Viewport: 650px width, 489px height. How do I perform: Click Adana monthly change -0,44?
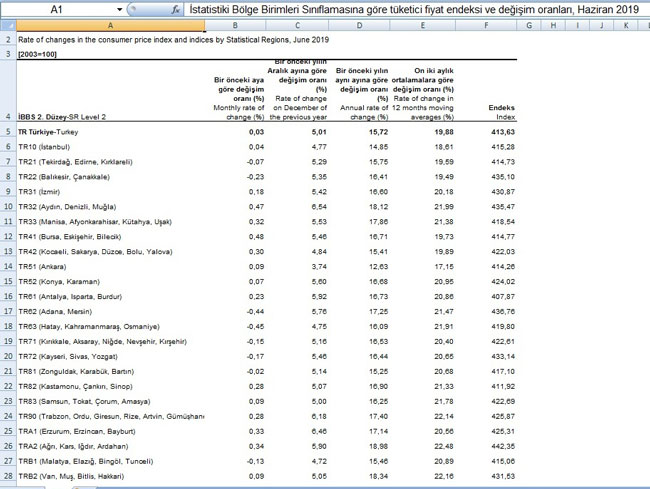coord(255,311)
